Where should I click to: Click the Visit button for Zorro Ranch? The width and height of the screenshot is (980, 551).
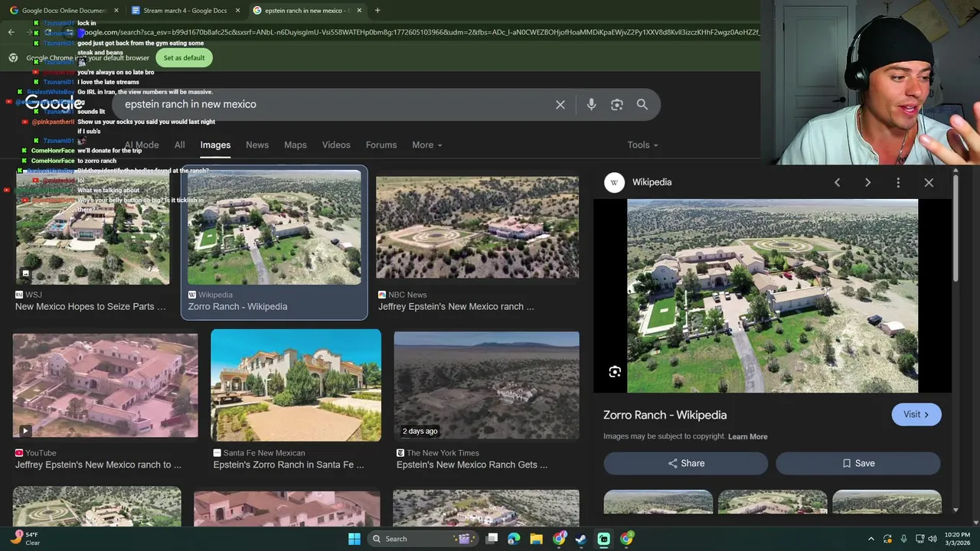[916, 415]
